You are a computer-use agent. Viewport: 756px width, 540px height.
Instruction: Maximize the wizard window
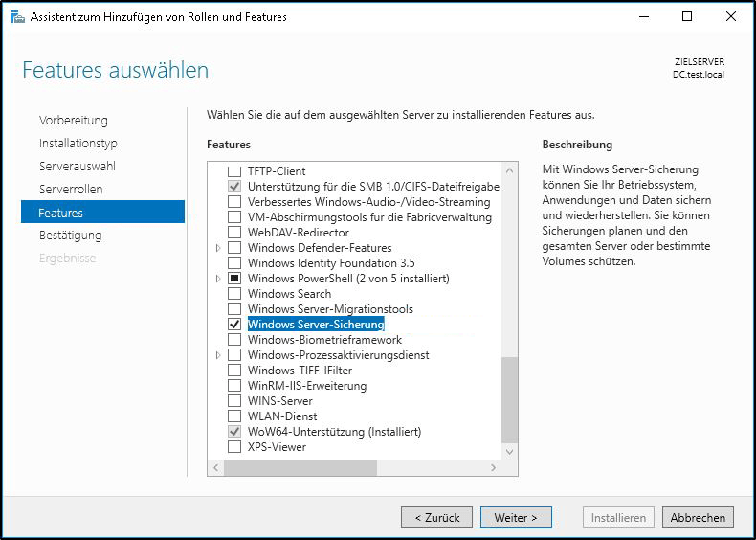(x=687, y=16)
